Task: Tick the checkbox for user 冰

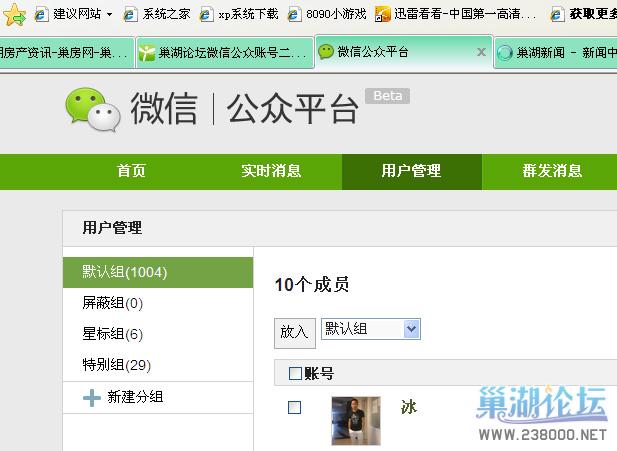Action: click(x=295, y=408)
